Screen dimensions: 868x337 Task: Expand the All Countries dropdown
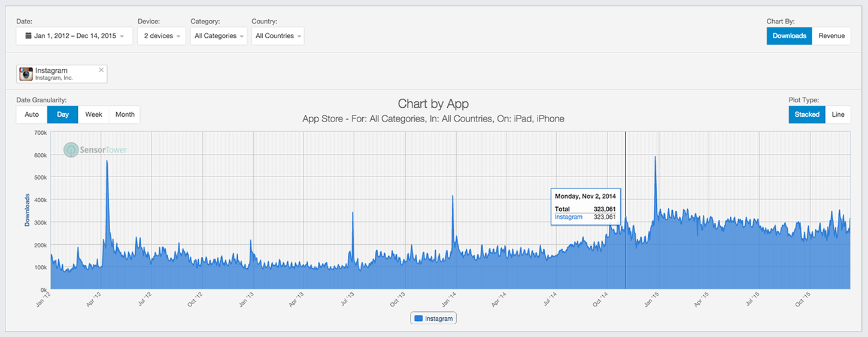tap(278, 36)
